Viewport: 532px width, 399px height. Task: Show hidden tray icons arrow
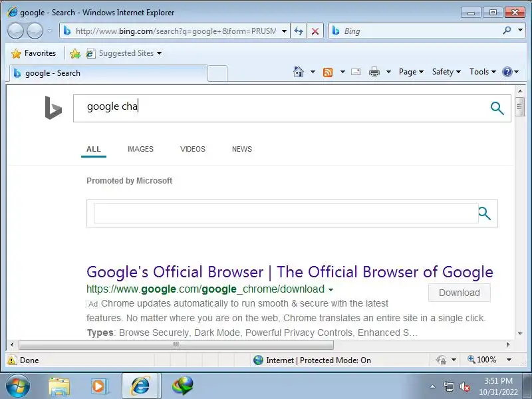(x=433, y=386)
